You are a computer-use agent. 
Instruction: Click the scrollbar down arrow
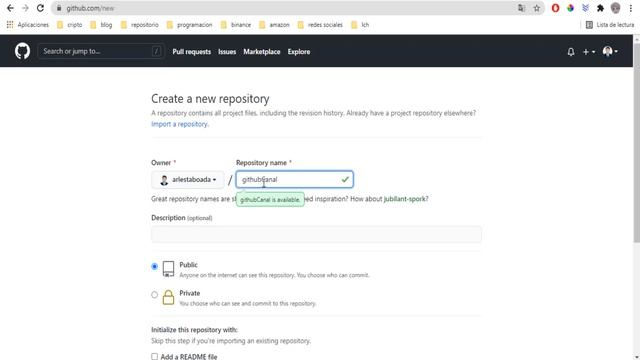636,357
